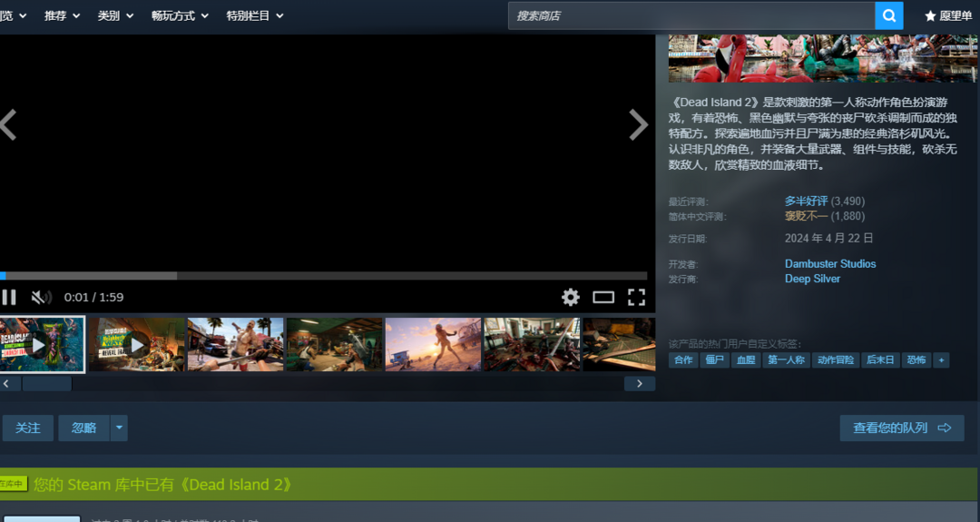Type in the 搜索商店 search field
Image resolution: width=980 pixels, height=522 pixels.
pos(690,15)
